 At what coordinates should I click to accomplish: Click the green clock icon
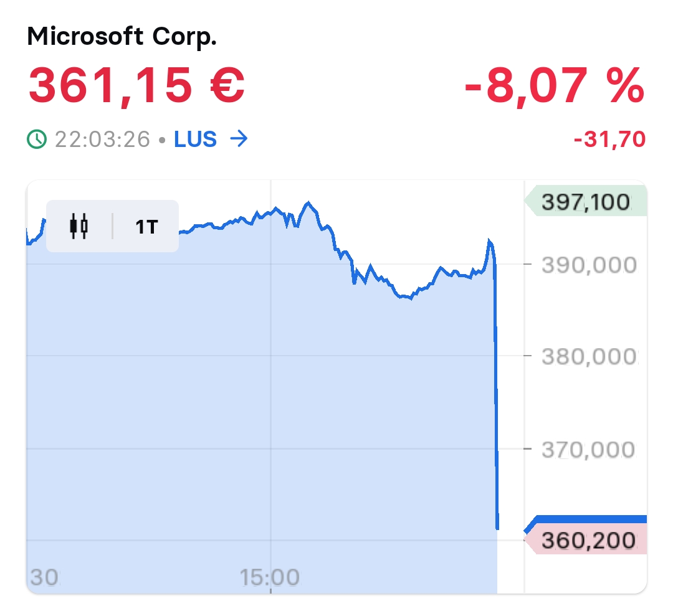point(37,139)
